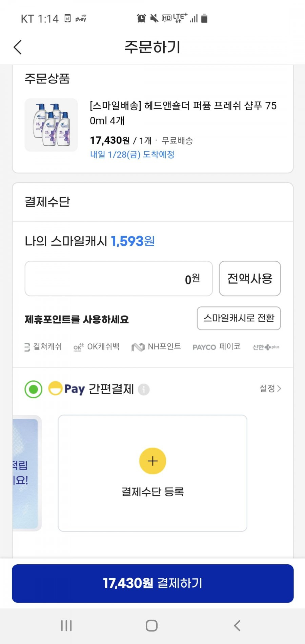This screenshot has width=305, height=644.
Task: Open the Head & Shoulders shampoo product thumbnail
Action: pyautogui.click(x=51, y=125)
